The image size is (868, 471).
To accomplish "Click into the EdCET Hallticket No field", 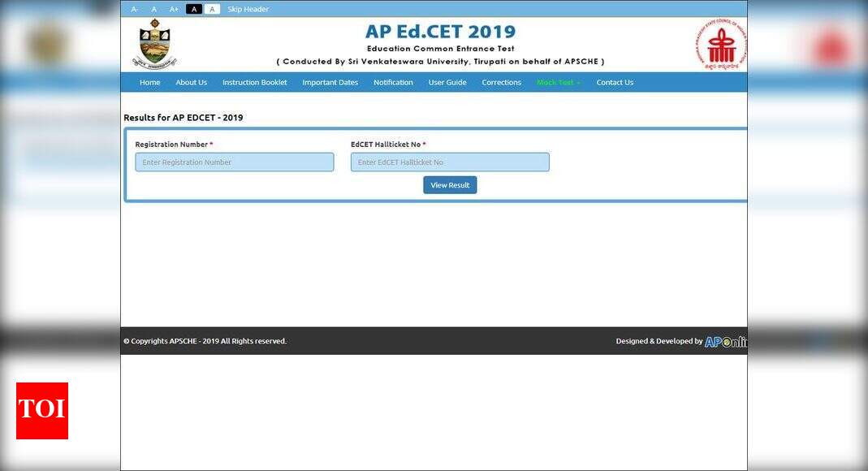I will (x=450, y=162).
